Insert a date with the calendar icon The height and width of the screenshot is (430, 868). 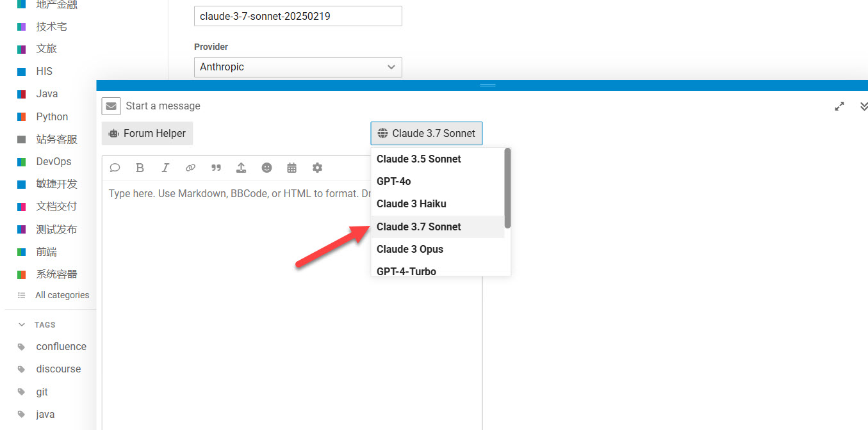(x=291, y=168)
